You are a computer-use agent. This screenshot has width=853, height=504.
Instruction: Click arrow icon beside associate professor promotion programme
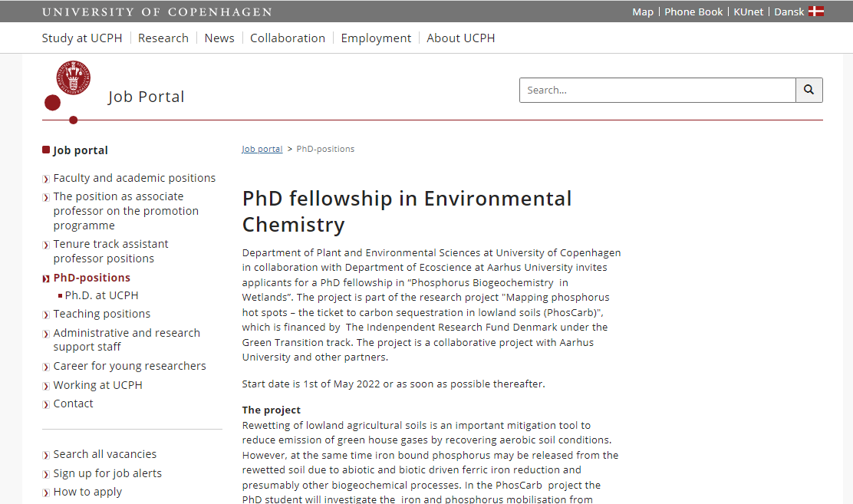[x=46, y=197]
